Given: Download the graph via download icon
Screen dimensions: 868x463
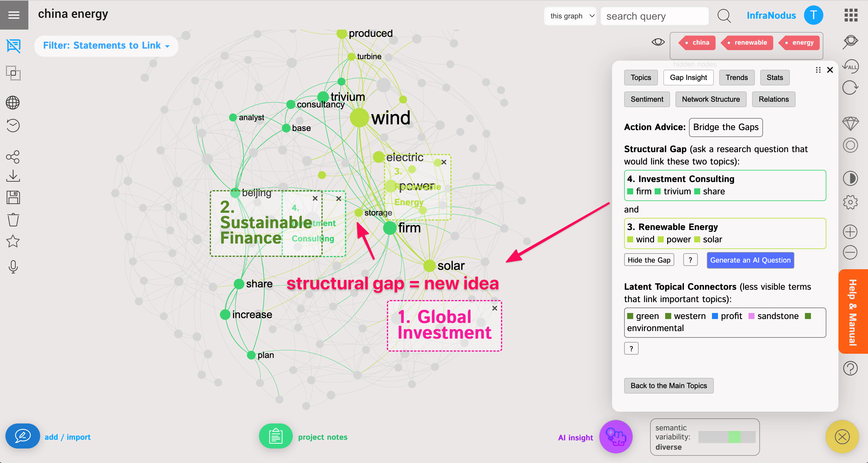Looking at the screenshot, I should pos(13,176).
